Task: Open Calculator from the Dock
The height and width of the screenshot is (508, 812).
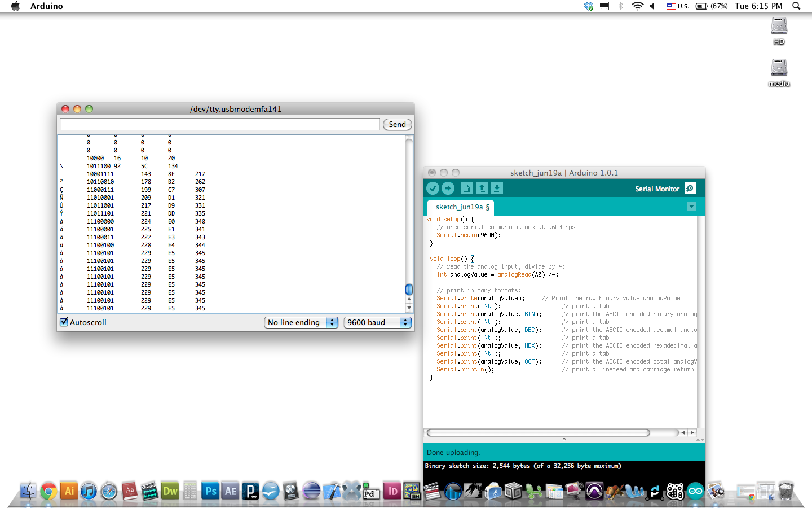Action: (190, 491)
